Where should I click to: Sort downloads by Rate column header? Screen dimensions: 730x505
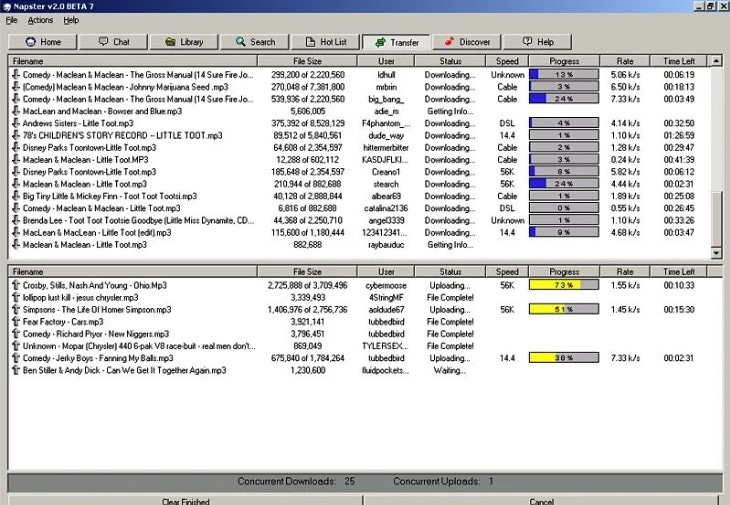(625, 61)
